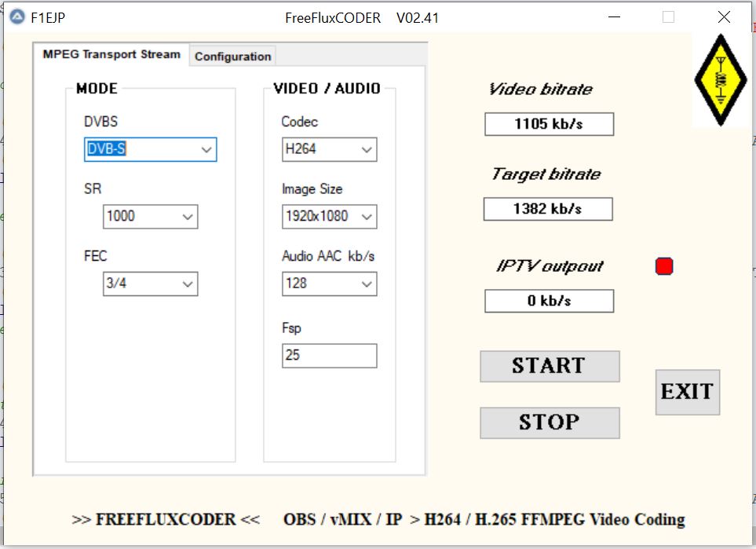Click the SR label text
The image size is (756, 549).
click(93, 188)
